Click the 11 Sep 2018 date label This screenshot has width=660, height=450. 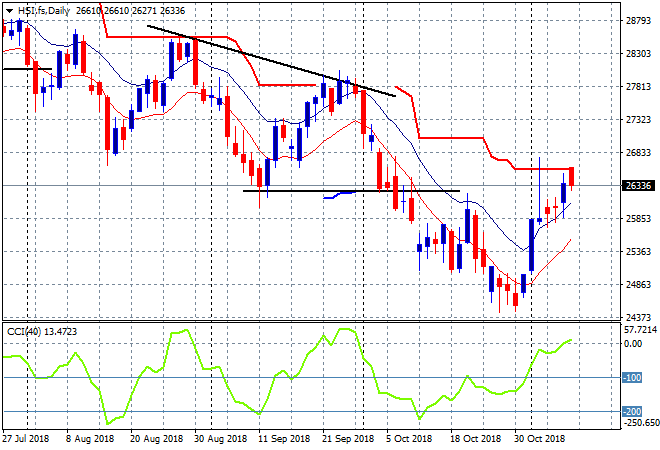(x=284, y=439)
